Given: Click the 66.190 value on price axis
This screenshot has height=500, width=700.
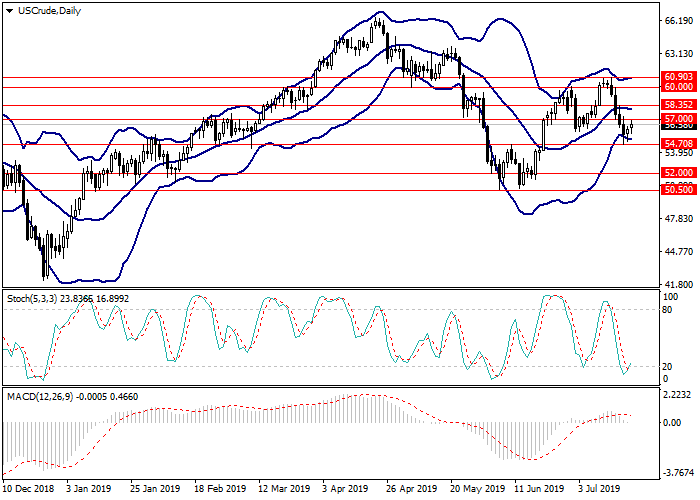Looking at the screenshot, I should click(x=676, y=20).
